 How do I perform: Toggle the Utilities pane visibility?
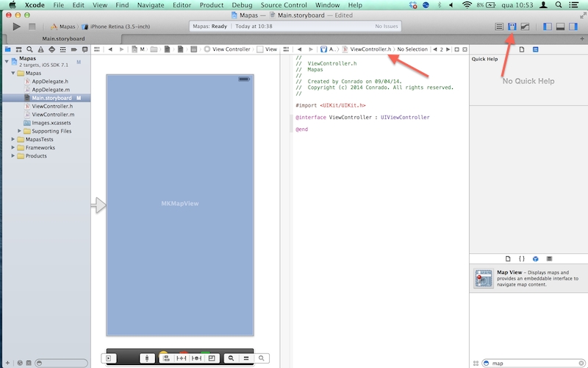[x=573, y=26]
